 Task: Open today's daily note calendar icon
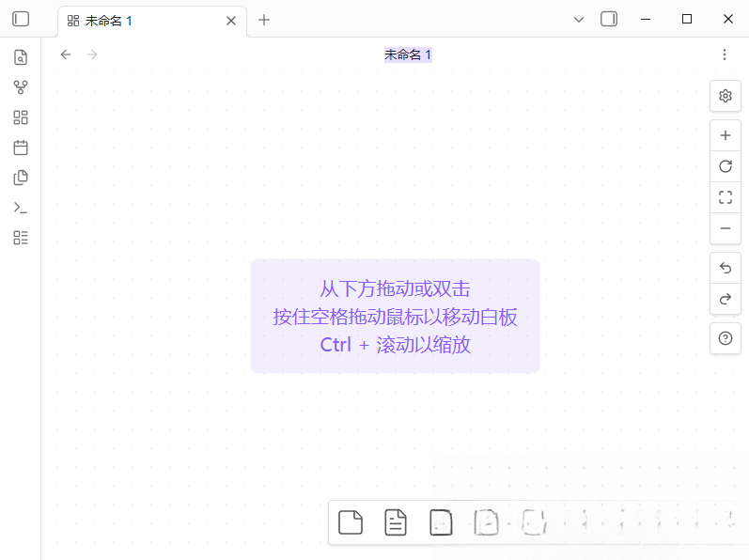21,148
